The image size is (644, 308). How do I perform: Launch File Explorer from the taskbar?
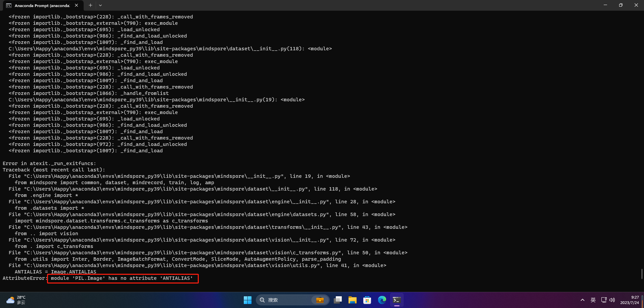352,300
